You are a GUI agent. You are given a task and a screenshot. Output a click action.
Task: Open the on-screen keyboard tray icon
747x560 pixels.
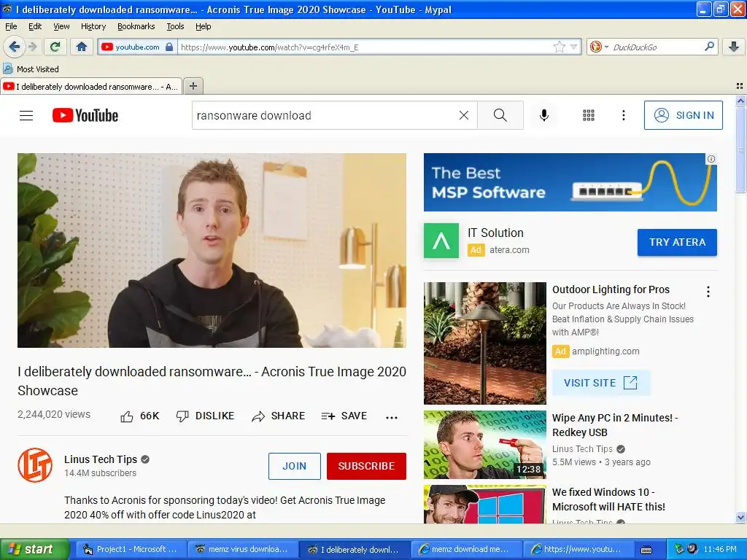tap(646, 550)
